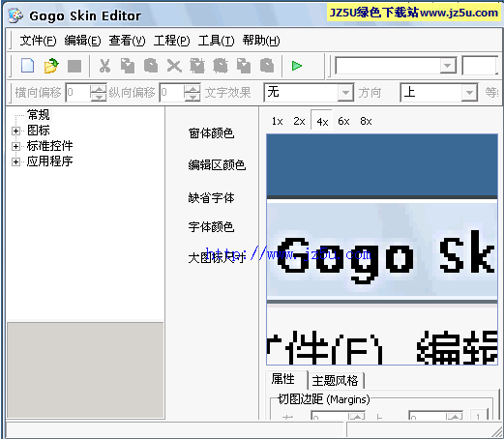The width and height of the screenshot is (504, 439).
Task: Click the 窗体颜色 label
Action: click(211, 132)
